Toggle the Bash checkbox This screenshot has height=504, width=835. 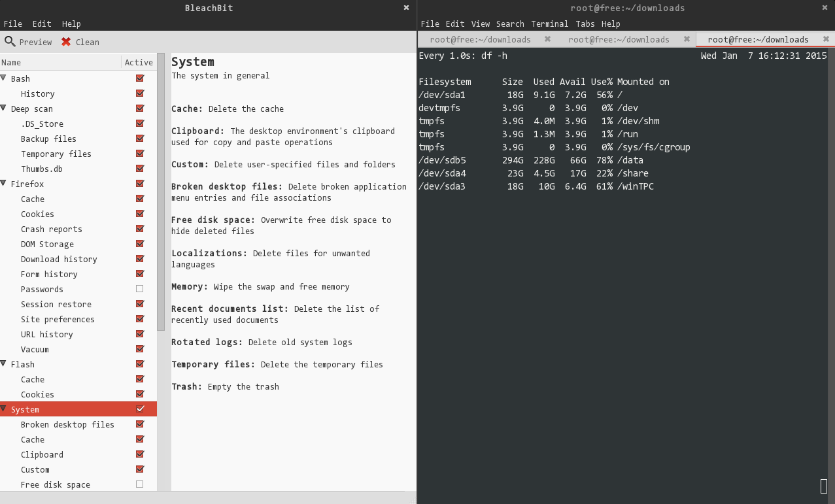[x=139, y=78]
